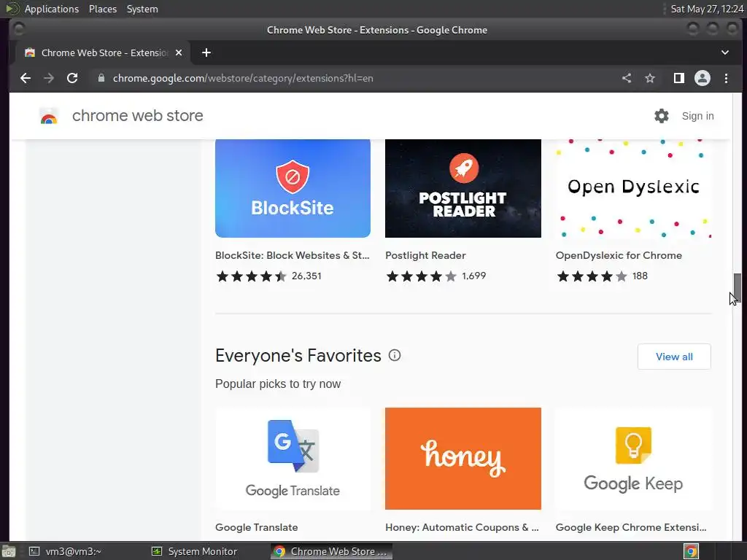Open the Applications menu
This screenshot has width=747, height=560.
click(x=52, y=9)
